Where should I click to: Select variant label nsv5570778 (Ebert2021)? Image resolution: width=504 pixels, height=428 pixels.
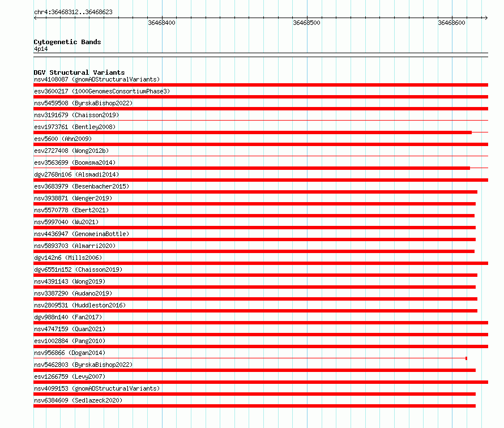pyautogui.click(x=71, y=210)
